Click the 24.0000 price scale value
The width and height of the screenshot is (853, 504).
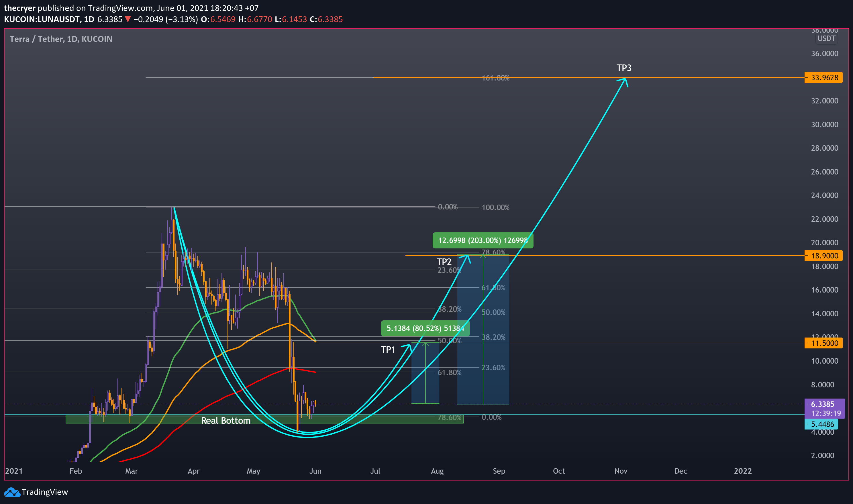(824, 195)
